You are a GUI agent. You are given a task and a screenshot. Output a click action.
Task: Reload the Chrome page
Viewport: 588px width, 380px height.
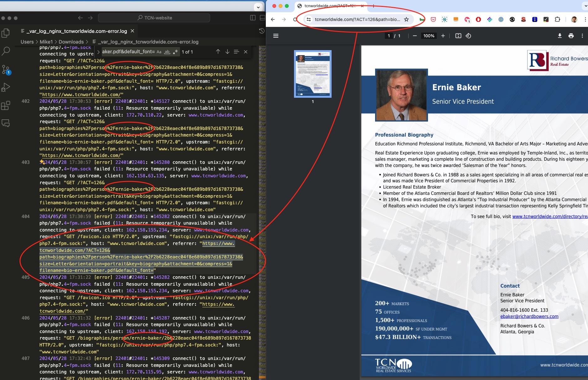pos(295,19)
